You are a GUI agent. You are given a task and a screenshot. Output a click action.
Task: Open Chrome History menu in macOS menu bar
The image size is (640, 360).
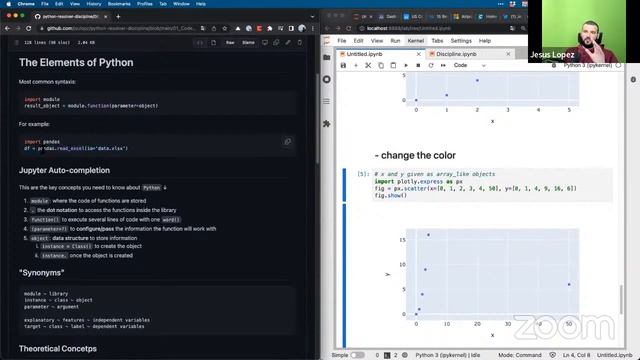point(93,4)
